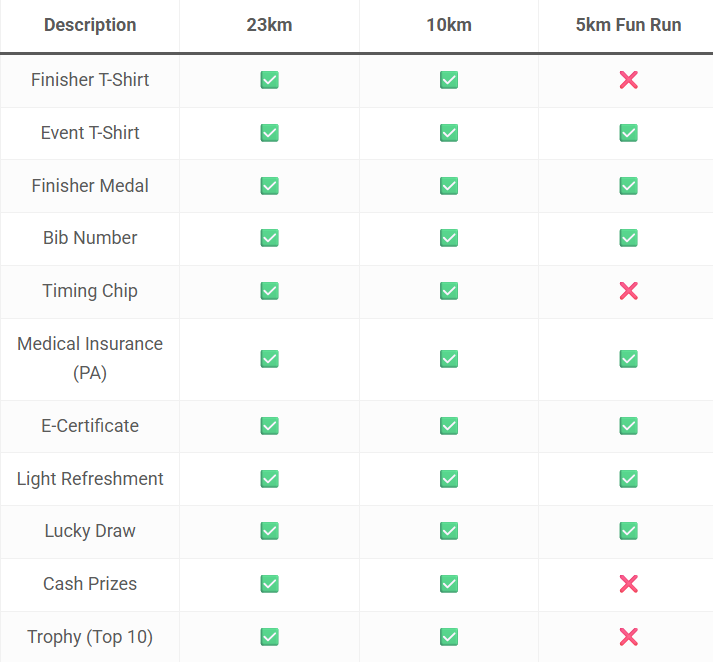Viewport: 713px width, 662px height.
Task: Click green check for 5km Bib Number
Action: point(628,238)
